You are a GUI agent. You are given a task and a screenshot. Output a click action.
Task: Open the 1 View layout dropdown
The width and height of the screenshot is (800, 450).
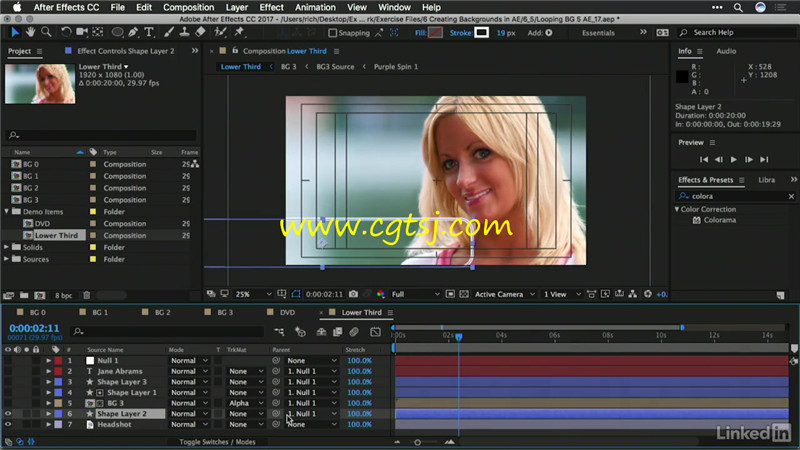[x=562, y=294]
